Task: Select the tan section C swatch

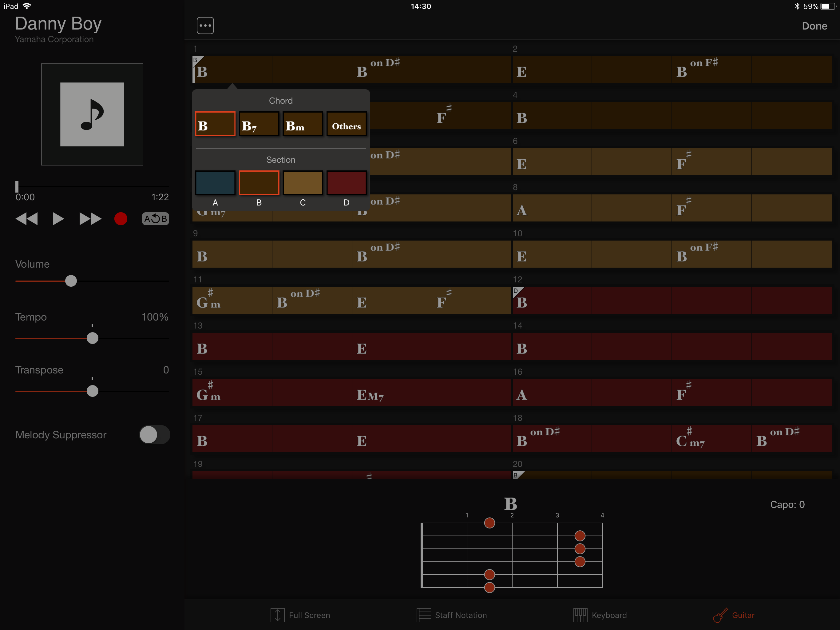Action: point(303,183)
